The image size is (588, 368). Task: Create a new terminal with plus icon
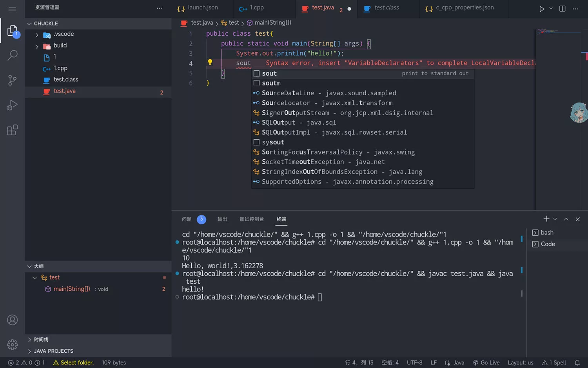coord(546,219)
